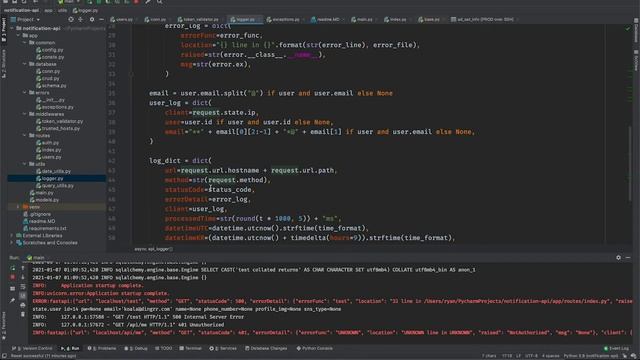640x360 pixels.
Task: Toggle soft-wrap icon in Run panel
Action: [x=23, y=287]
